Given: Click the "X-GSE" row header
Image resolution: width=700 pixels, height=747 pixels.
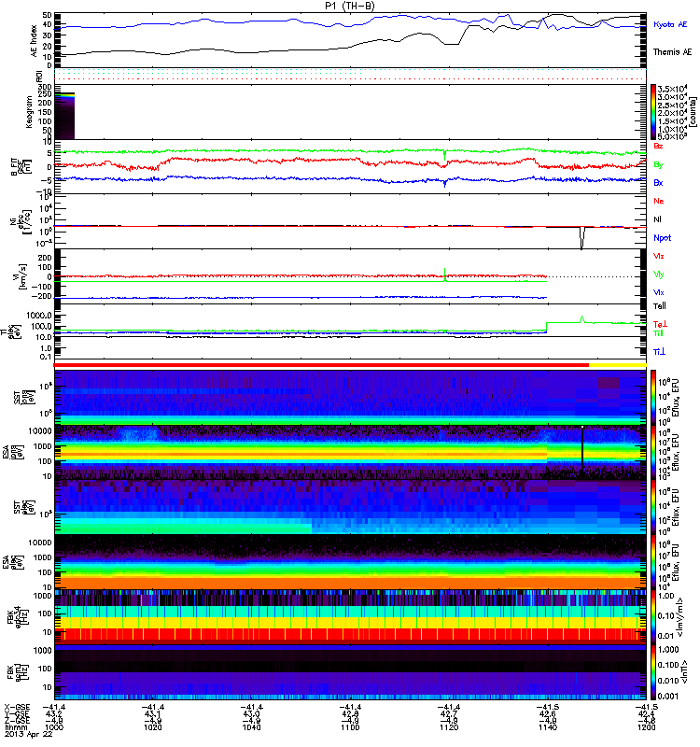Looking at the screenshot, I should (17, 708).
